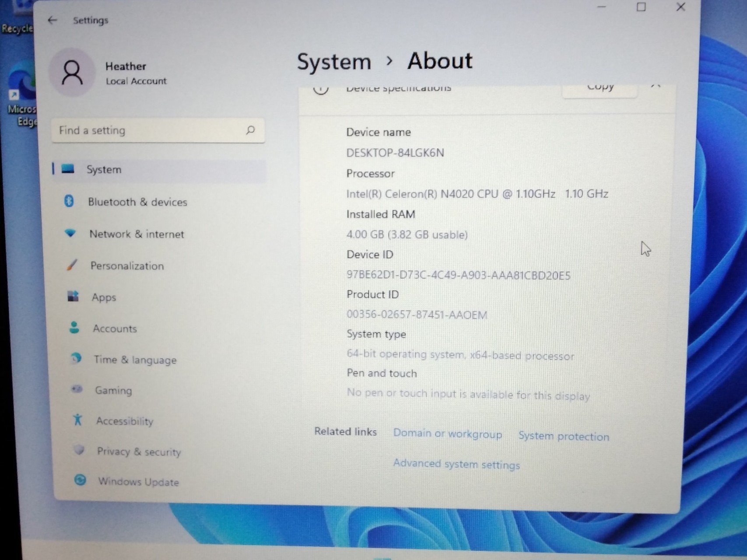Select the Accessibility figure icon
The height and width of the screenshot is (560, 747).
click(78, 420)
